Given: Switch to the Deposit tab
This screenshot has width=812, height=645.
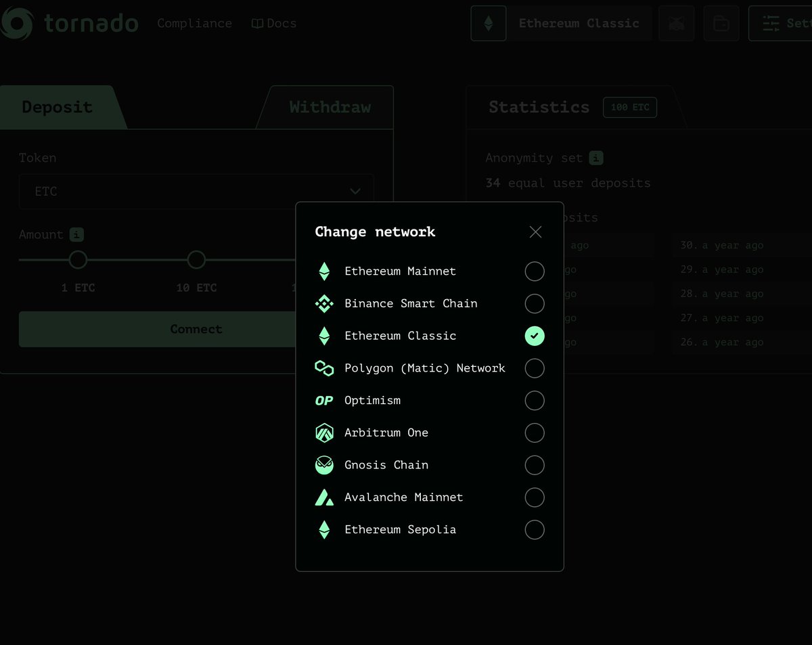Looking at the screenshot, I should coord(58,107).
